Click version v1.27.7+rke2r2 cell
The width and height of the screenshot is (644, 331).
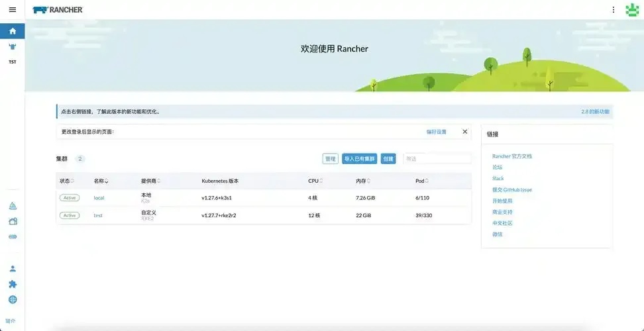coord(219,215)
